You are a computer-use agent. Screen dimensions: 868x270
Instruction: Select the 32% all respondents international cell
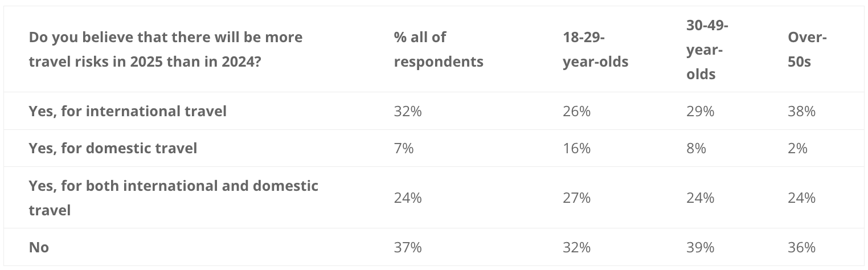pyautogui.click(x=408, y=111)
